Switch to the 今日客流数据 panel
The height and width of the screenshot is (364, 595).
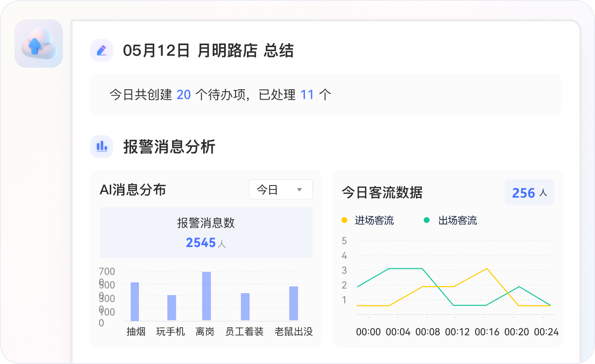point(382,193)
